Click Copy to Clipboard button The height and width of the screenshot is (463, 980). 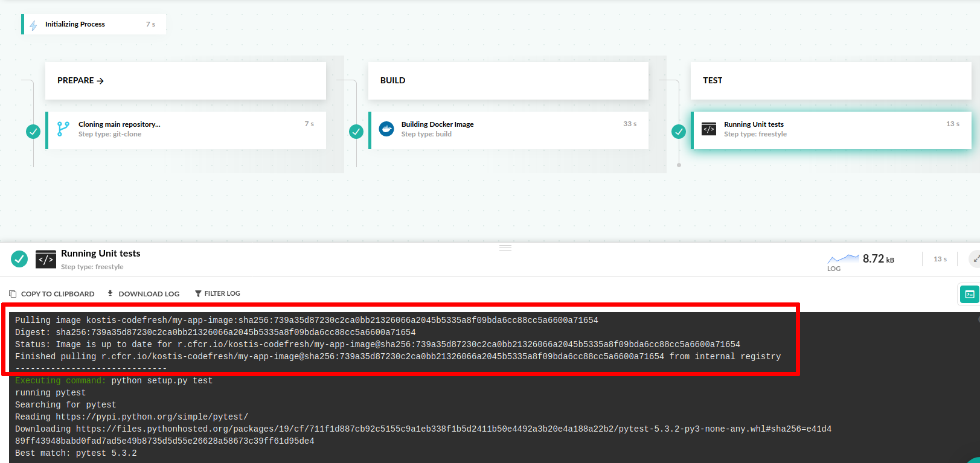tap(52, 294)
